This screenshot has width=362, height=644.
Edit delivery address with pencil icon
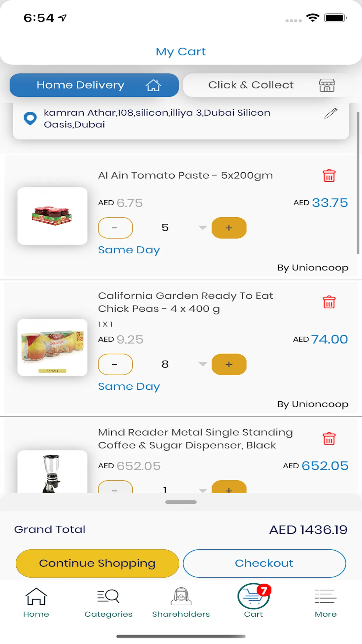coord(331,113)
